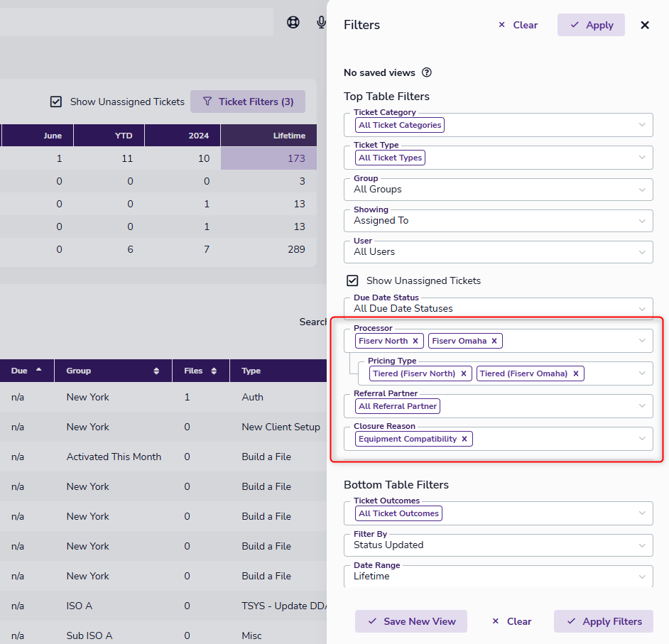Click Lifetime value 289
669x644 pixels.
(296, 249)
